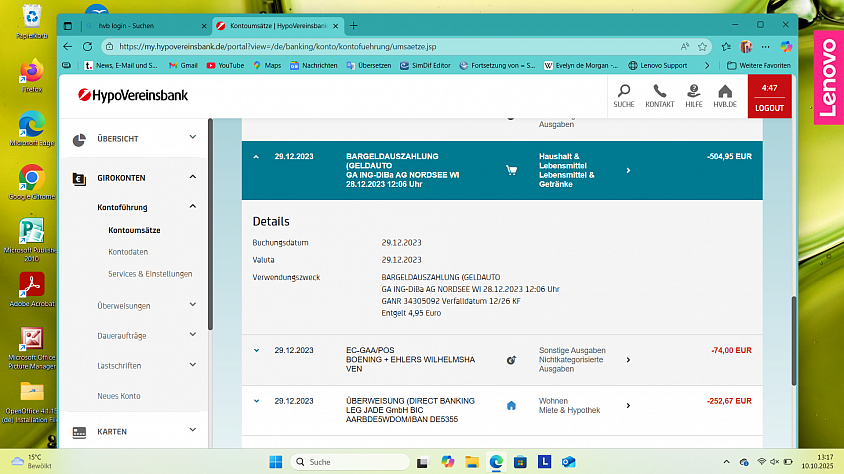Open Services & Einstellungen
844x474 pixels.
point(150,274)
